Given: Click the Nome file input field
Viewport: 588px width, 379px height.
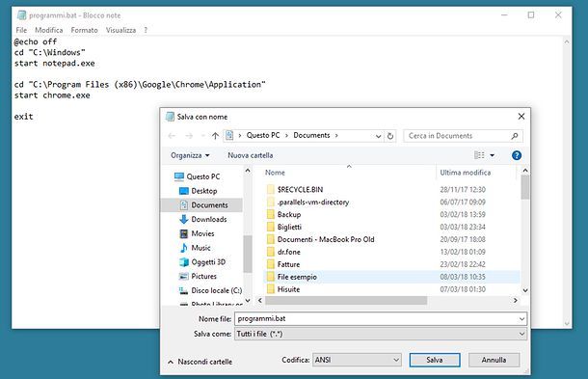Looking at the screenshot, I should pyautogui.click(x=377, y=319).
